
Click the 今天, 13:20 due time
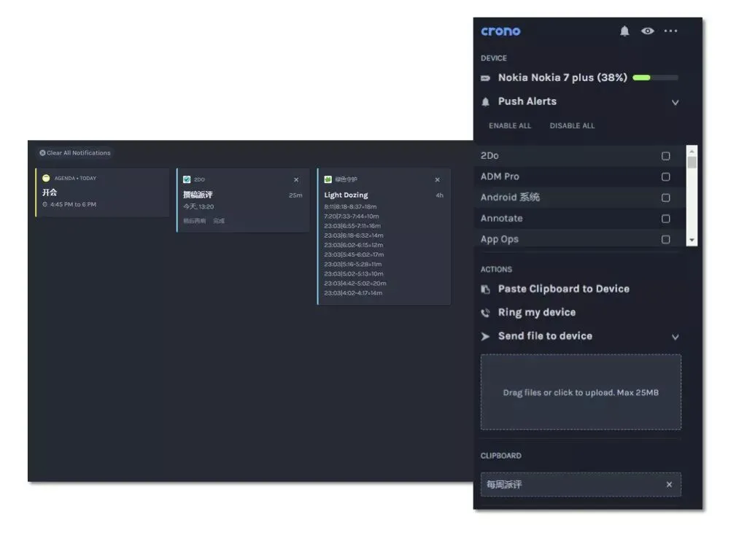coord(198,206)
